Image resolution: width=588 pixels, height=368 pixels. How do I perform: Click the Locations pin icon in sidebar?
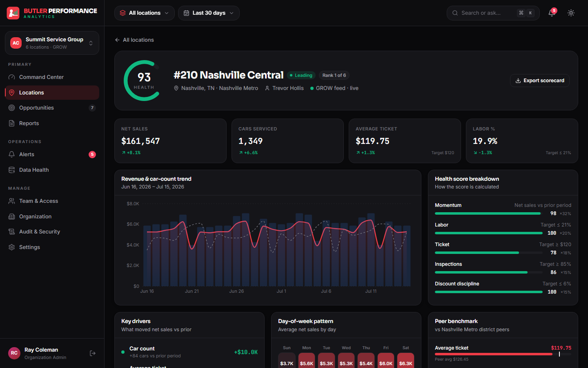point(12,93)
